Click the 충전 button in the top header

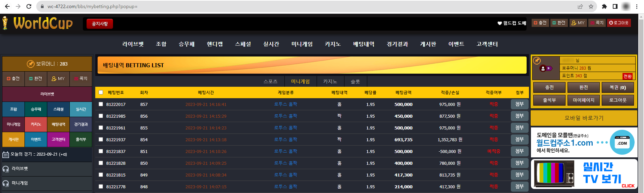tap(540, 23)
